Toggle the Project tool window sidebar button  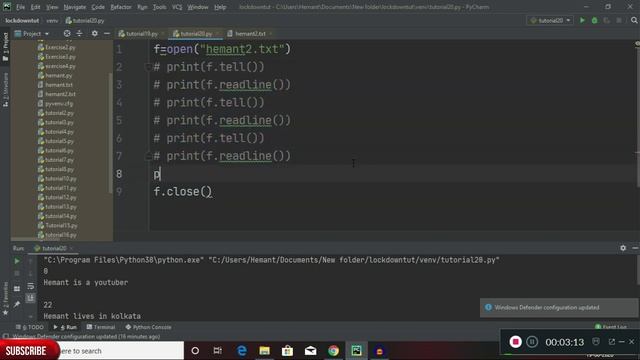pyautogui.click(x=5, y=47)
